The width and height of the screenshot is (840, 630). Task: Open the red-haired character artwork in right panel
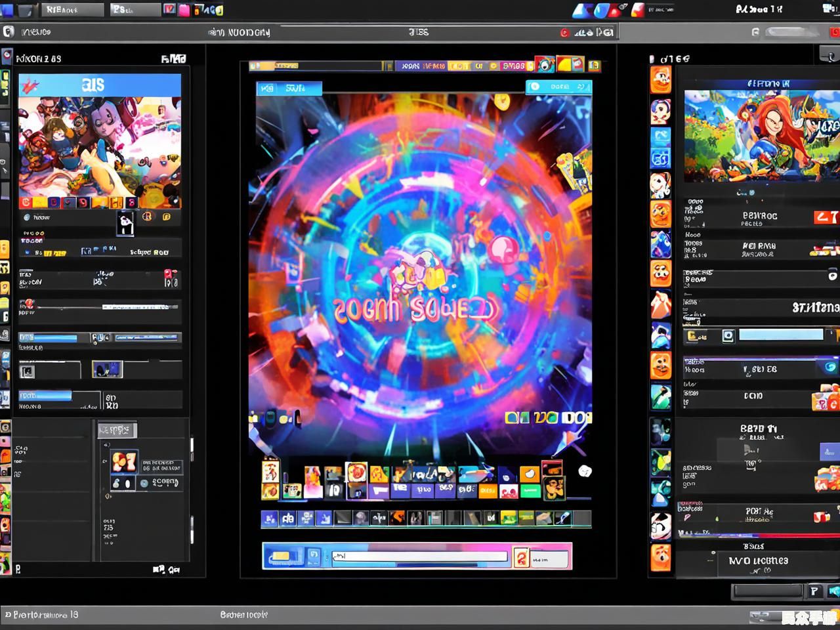pyautogui.click(x=762, y=136)
